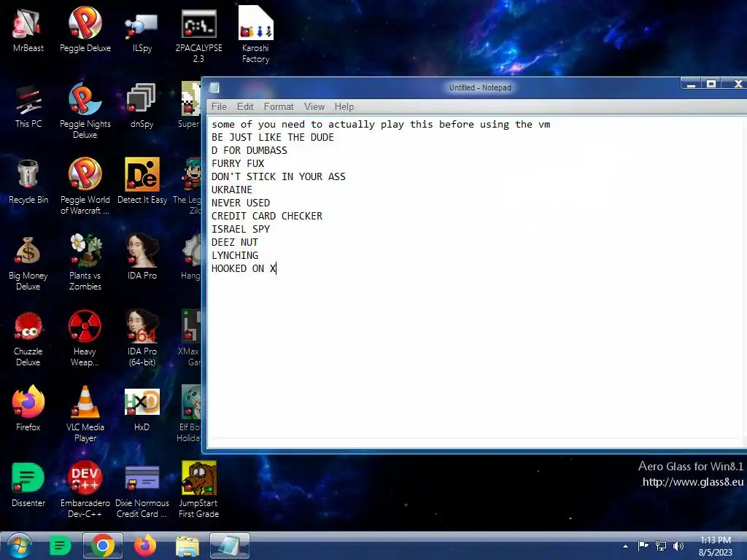The width and height of the screenshot is (747, 560).
Task: Open the Notepad Edit menu
Action: pyautogui.click(x=245, y=106)
